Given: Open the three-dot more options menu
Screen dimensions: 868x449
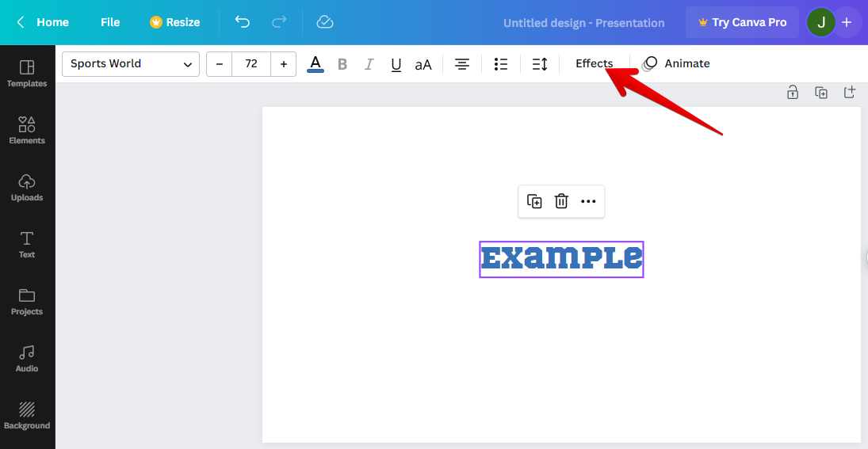Looking at the screenshot, I should [588, 201].
